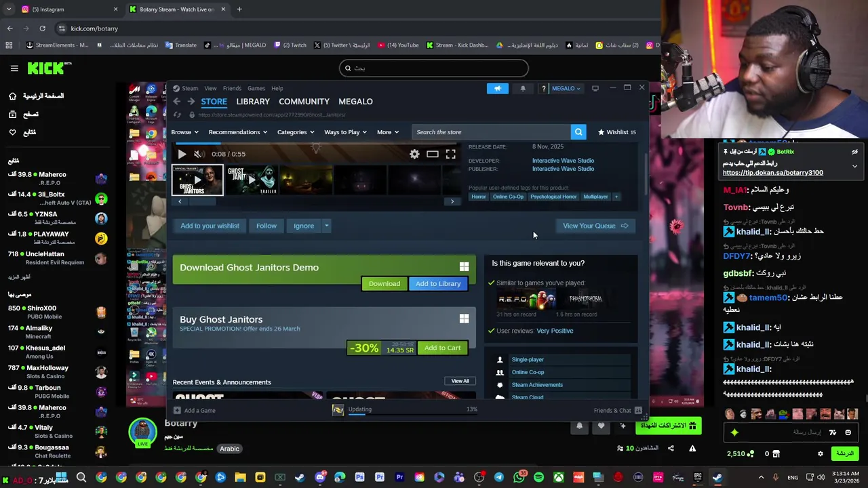868x488 pixels.
Task: Add the demo to Library
Action: pos(438,283)
